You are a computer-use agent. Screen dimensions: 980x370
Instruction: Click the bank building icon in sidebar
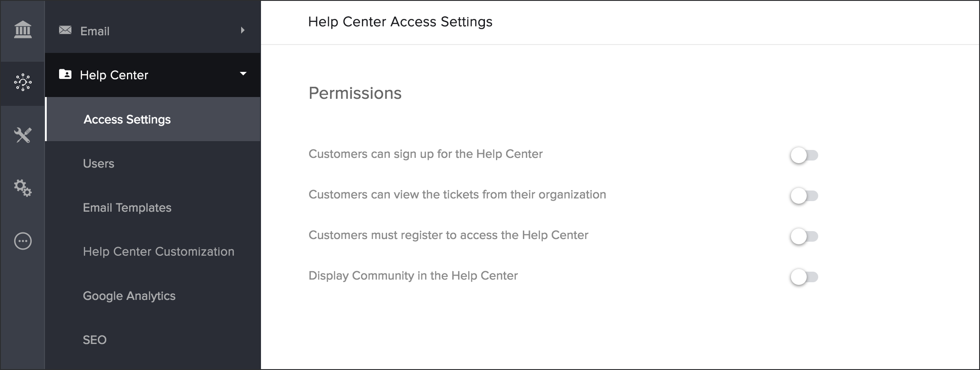(23, 30)
